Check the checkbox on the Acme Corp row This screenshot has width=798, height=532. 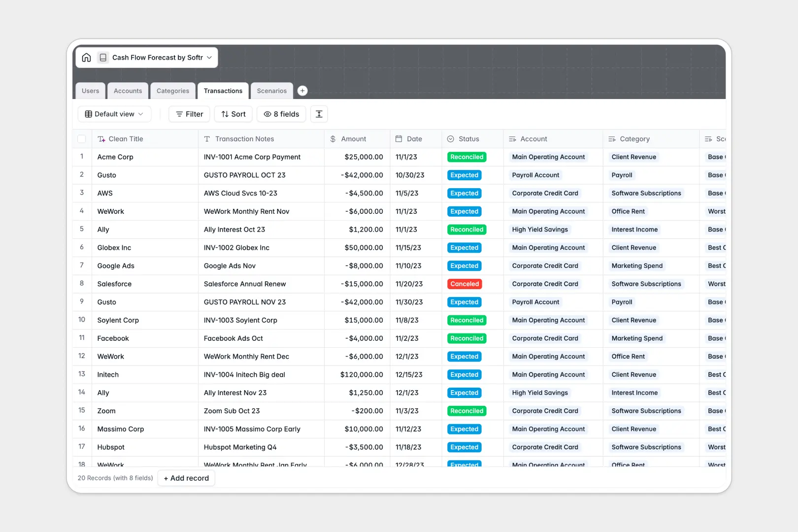82,157
